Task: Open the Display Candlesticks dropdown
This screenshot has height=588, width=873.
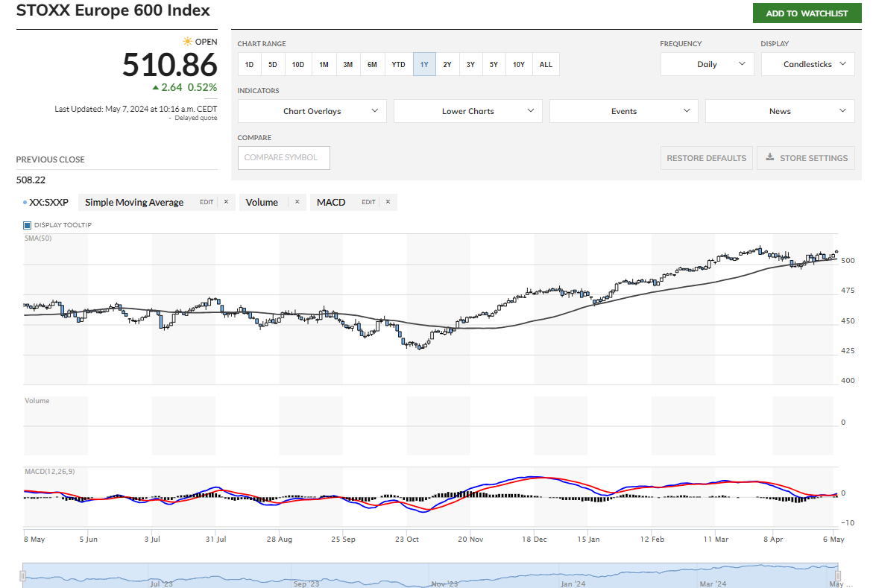Action: tap(807, 64)
